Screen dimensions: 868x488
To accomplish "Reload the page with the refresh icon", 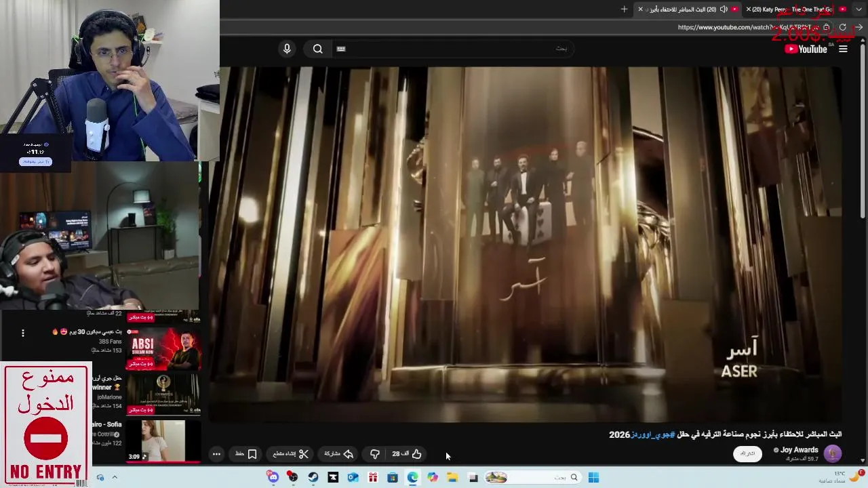I will click(843, 28).
